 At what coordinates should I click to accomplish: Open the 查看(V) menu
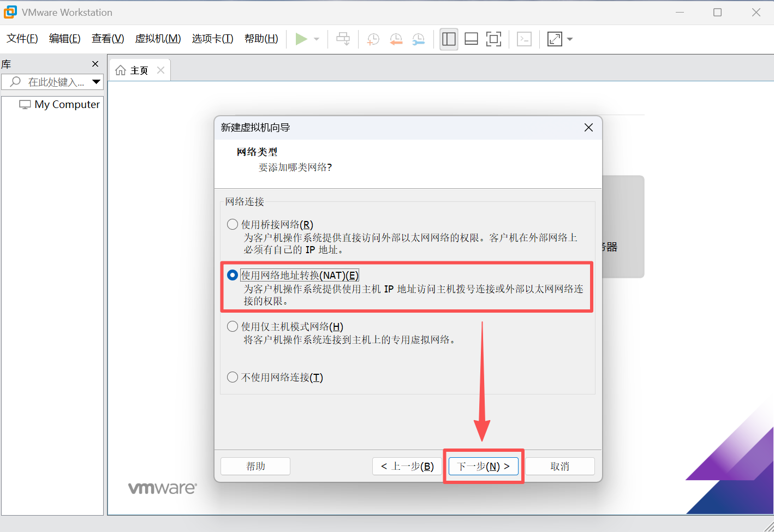click(108, 39)
